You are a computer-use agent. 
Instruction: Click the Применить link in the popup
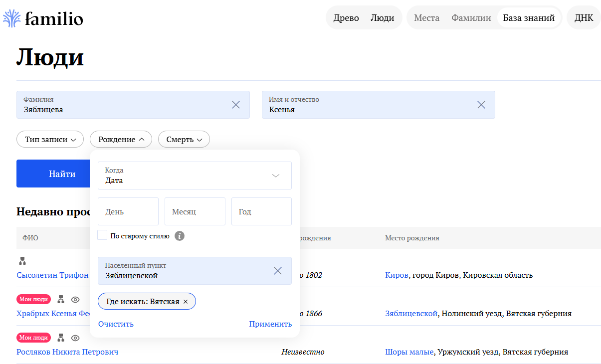click(x=270, y=324)
